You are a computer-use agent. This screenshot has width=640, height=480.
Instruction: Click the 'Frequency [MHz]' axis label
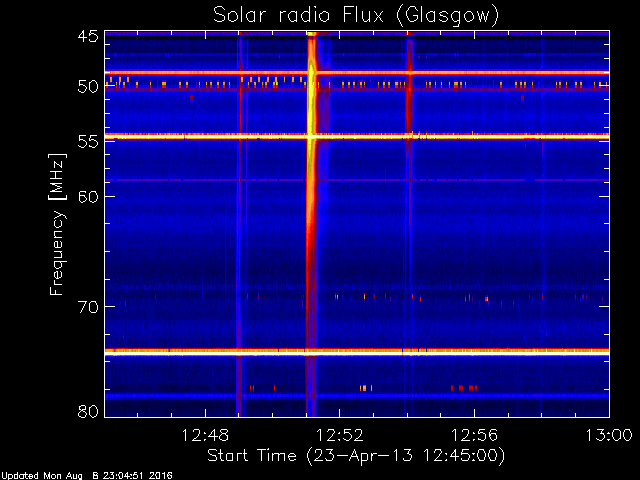(x=57, y=224)
